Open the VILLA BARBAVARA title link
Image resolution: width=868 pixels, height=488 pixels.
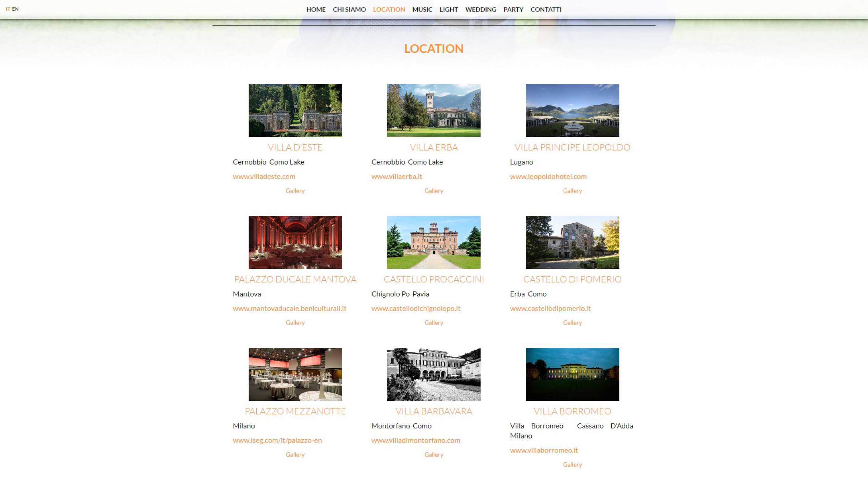434,411
